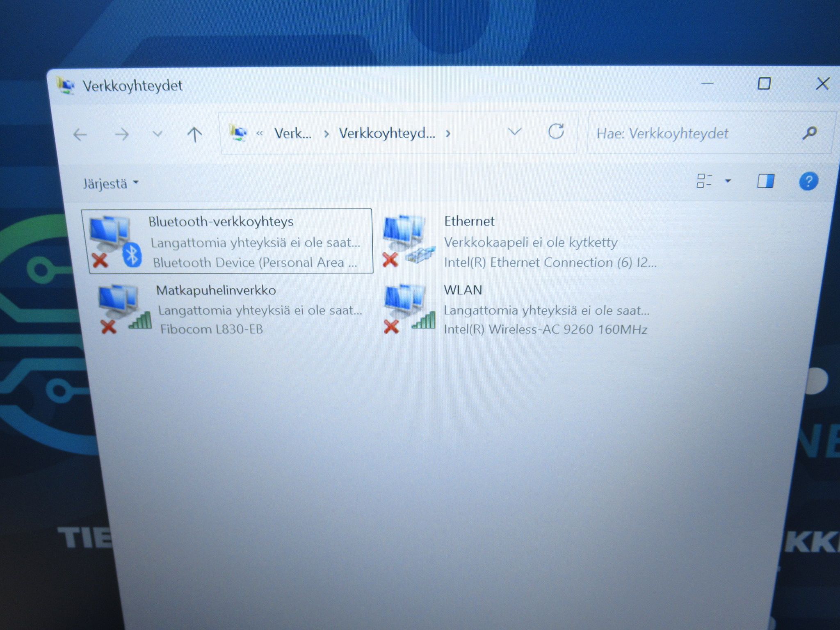Open the view options dropdown arrow
The image size is (840, 630).
pos(728,181)
